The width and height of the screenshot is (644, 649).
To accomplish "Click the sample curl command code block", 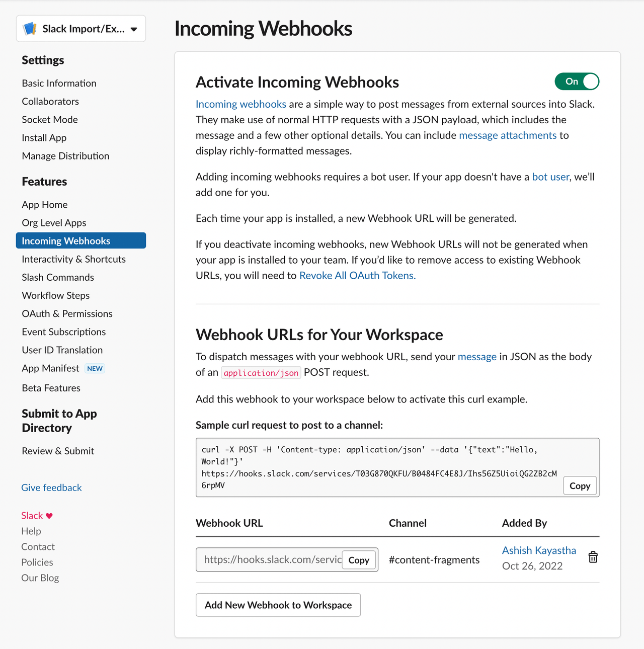I will 397,467.
